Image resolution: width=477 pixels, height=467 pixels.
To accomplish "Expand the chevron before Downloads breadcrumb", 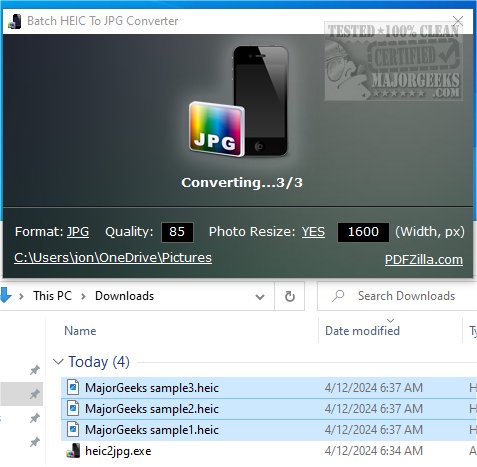I will click(83, 296).
